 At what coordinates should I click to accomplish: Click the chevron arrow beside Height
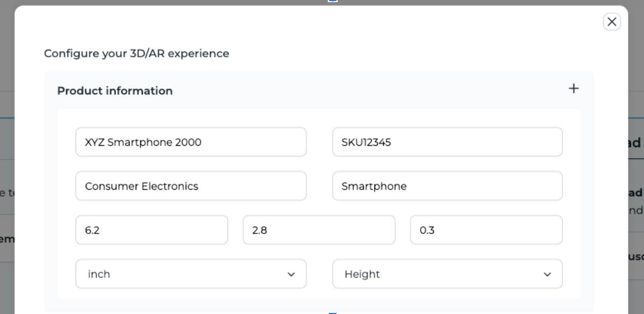point(547,274)
